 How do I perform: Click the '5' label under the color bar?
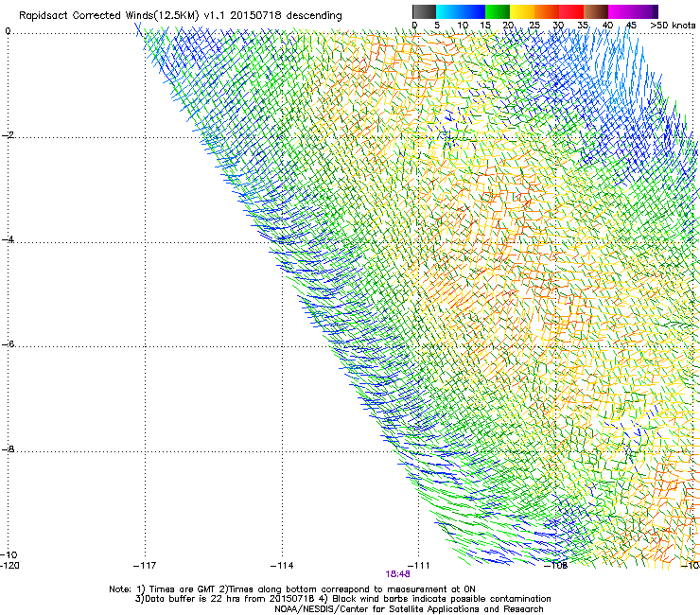pyautogui.click(x=437, y=26)
